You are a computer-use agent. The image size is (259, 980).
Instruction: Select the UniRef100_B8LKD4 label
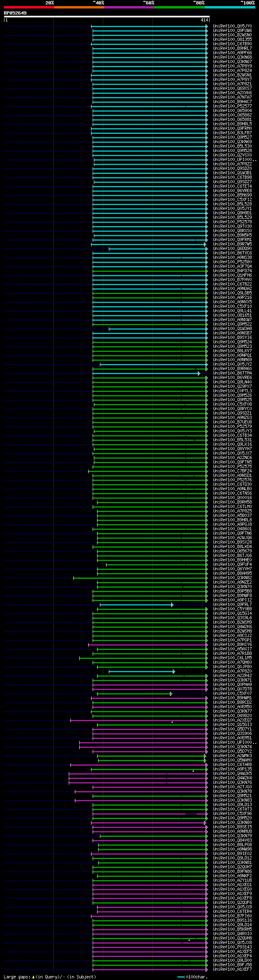[x=232, y=546]
